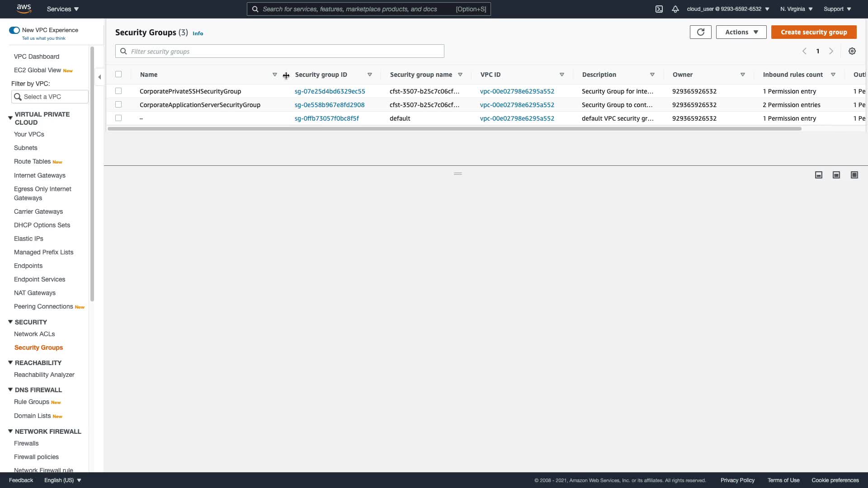Select all security groups header checkbox
The height and width of the screenshot is (488, 868).
[x=118, y=74]
